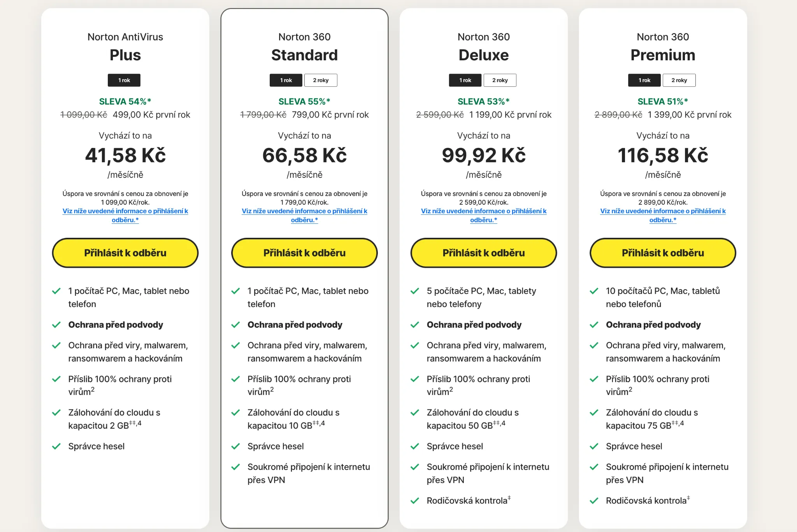
Task: Click checkmark next to "Ochrana před podvody" in Standard
Action: pos(236,325)
